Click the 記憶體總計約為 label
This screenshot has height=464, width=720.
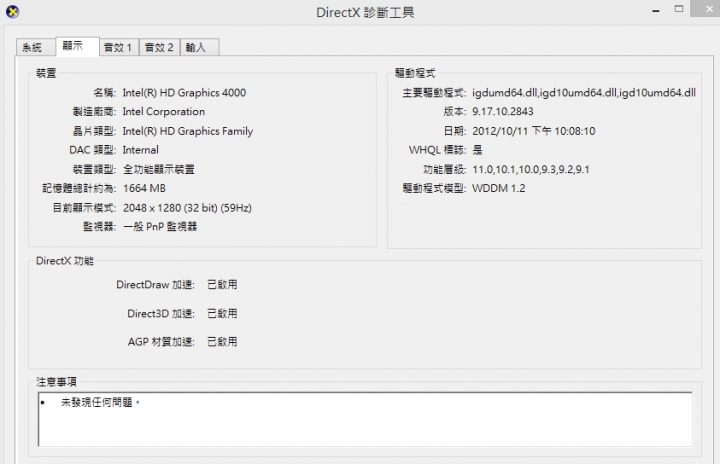pyautogui.click(x=79, y=188)
